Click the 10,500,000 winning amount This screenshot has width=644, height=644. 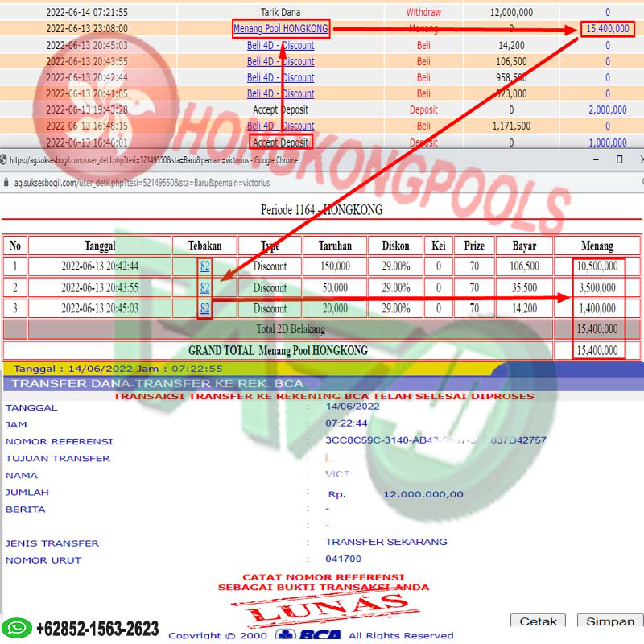[597, 266]
